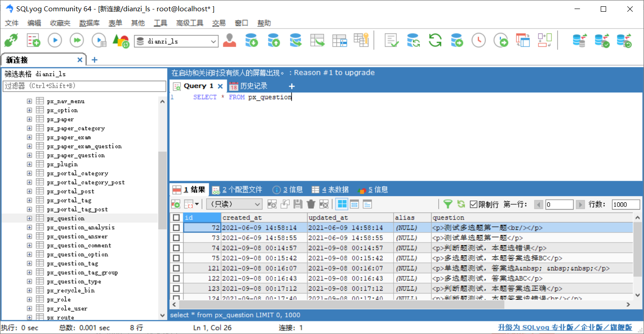
Task: Open the dianzi_ls database dropdown
Action: point(214,41)
